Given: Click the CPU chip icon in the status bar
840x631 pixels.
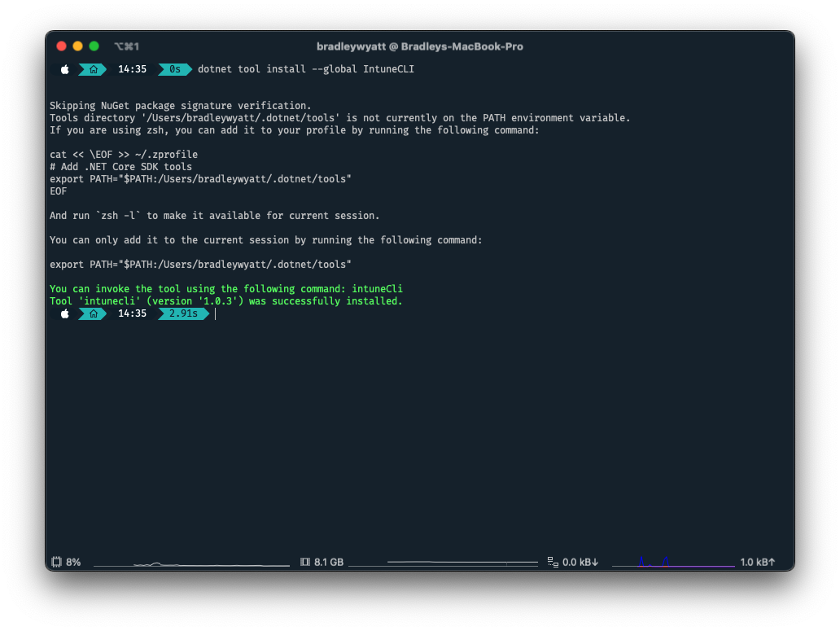Looking at the screenshot, I should coord(56,562).
